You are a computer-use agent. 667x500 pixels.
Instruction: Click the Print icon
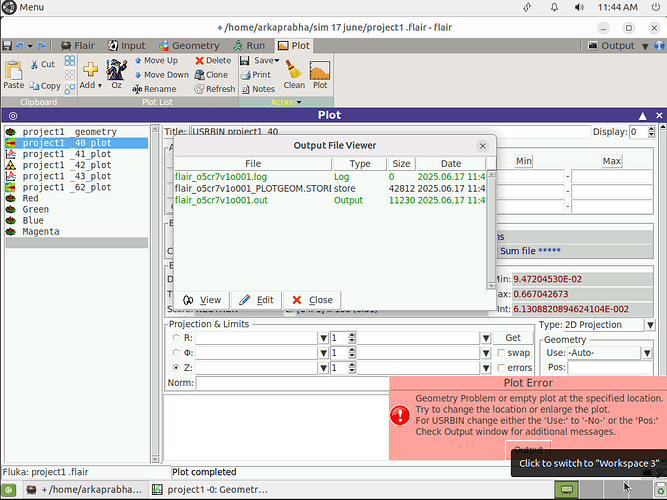click(x=245, y=75)
